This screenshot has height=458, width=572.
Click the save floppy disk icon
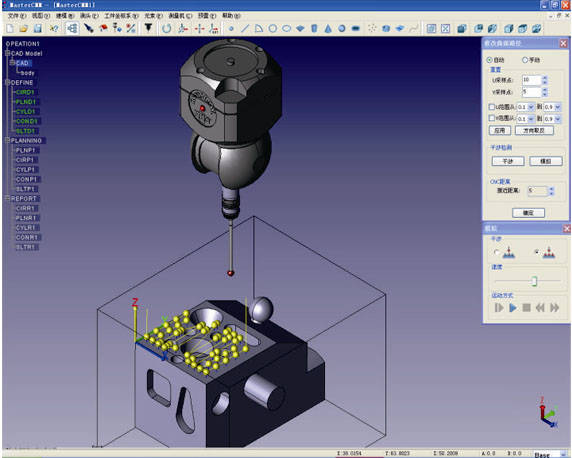coord(38,28)
